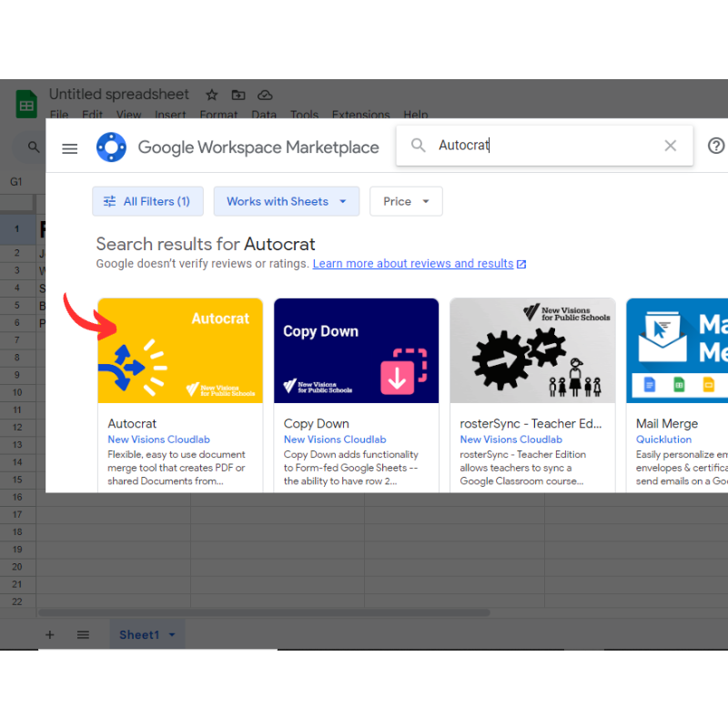Click the Sheets toolbar search icon
This screenshot has width=728, height=728.
point(34,147)
